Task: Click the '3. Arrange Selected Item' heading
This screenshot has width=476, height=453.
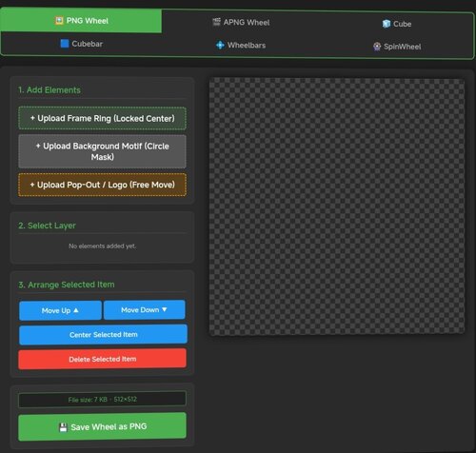Action: click(x=67, y=285)
